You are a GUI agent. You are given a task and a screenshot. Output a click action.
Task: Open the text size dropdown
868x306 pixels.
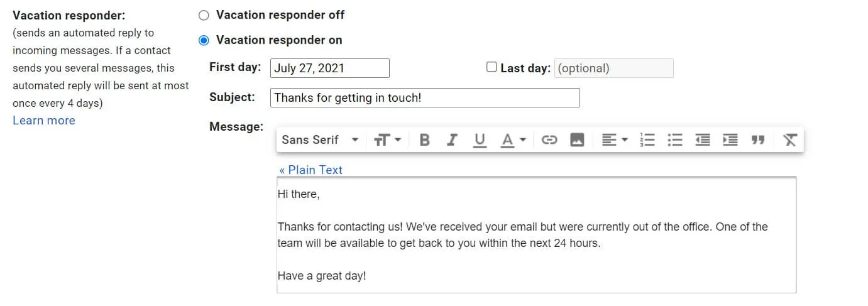click(x=387, y=140)
